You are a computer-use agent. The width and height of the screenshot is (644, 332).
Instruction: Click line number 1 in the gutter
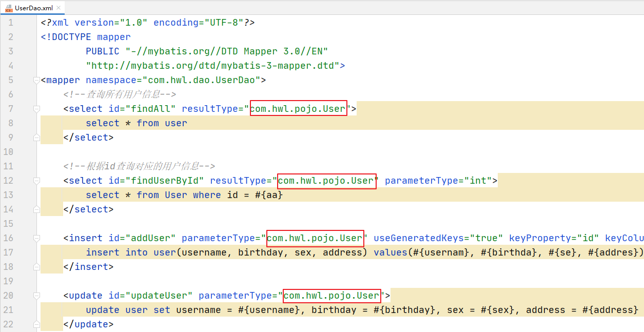click(11, 23)
